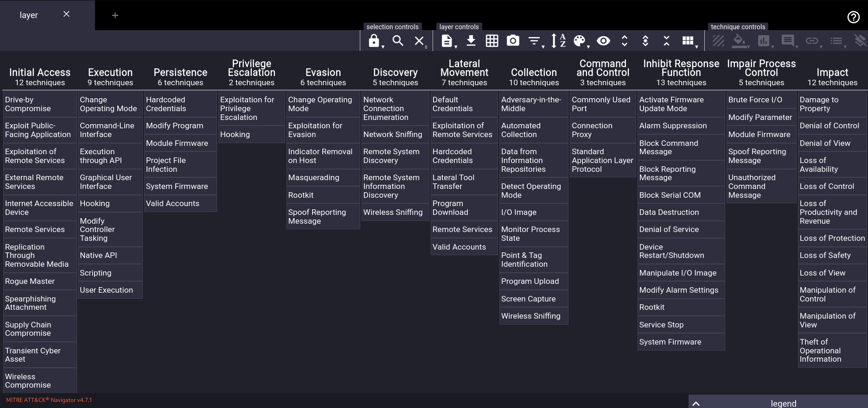Render layer to SVG using camera icon
The height and width of the screenshot is (408, 868).
(x=513, y=41)
